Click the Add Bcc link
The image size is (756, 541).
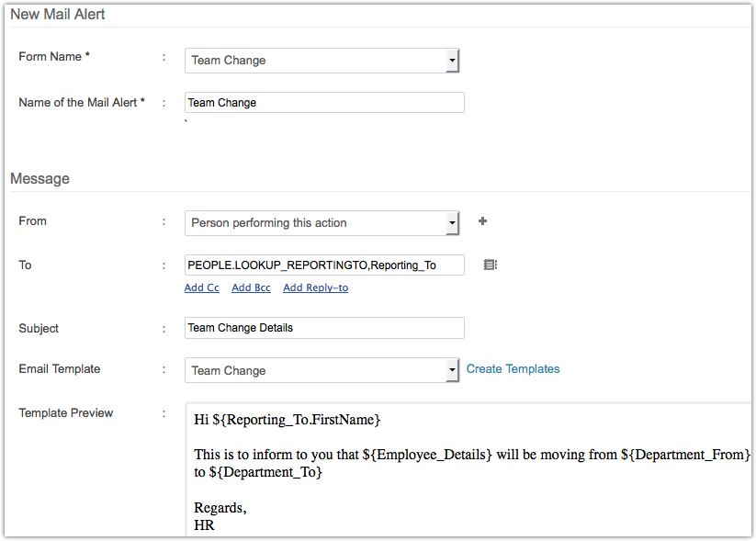(x=251, y=287)
